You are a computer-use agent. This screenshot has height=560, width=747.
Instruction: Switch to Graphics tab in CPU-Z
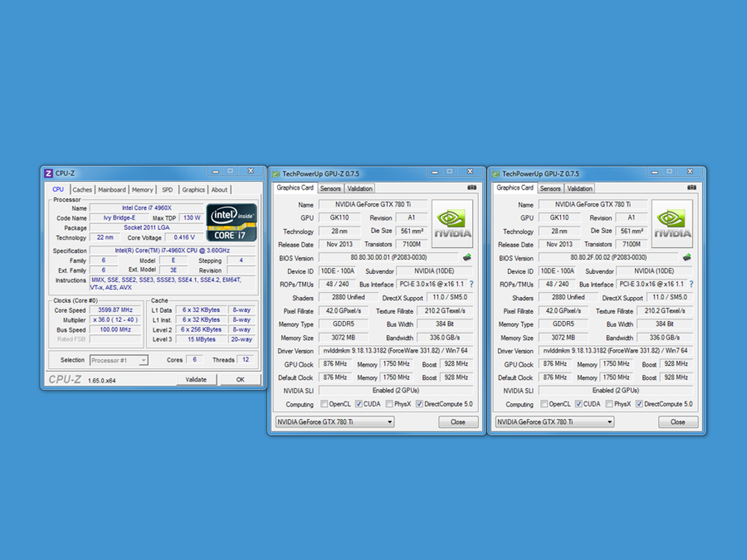click(193, 190)
